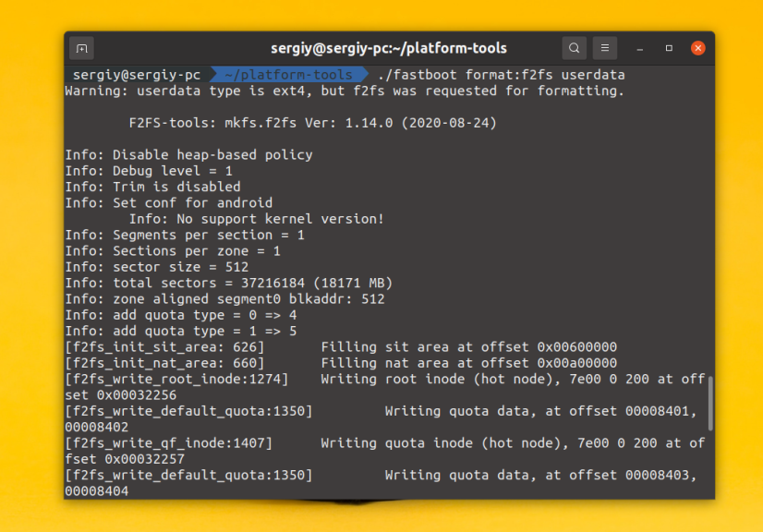Click the f2fs_write_qf_inode:1407 log entry
Viewport: 763px width, 532px height.
[168, 443]
